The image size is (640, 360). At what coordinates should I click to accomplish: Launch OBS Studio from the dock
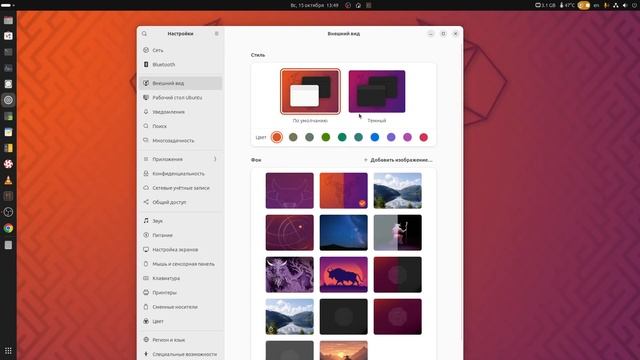(8, 212)
